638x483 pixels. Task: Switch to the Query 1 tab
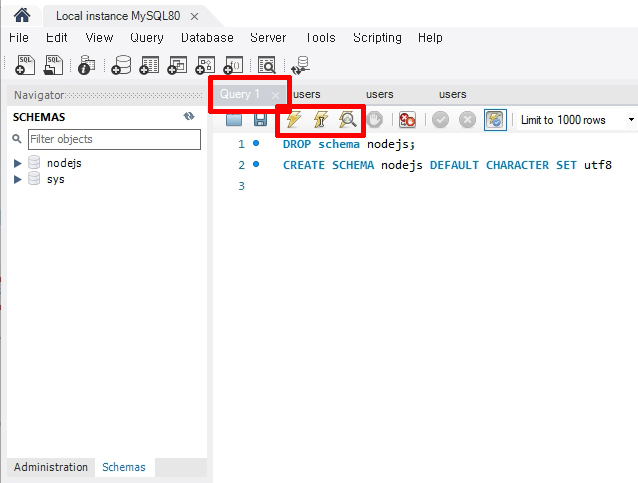pos(240,94)
